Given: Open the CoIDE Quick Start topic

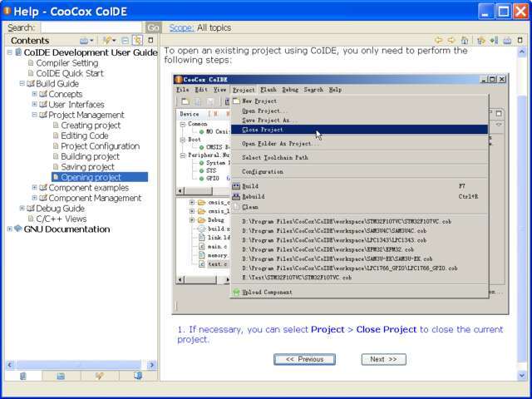Looking at the screenshot, I should (x=70, y=73).
